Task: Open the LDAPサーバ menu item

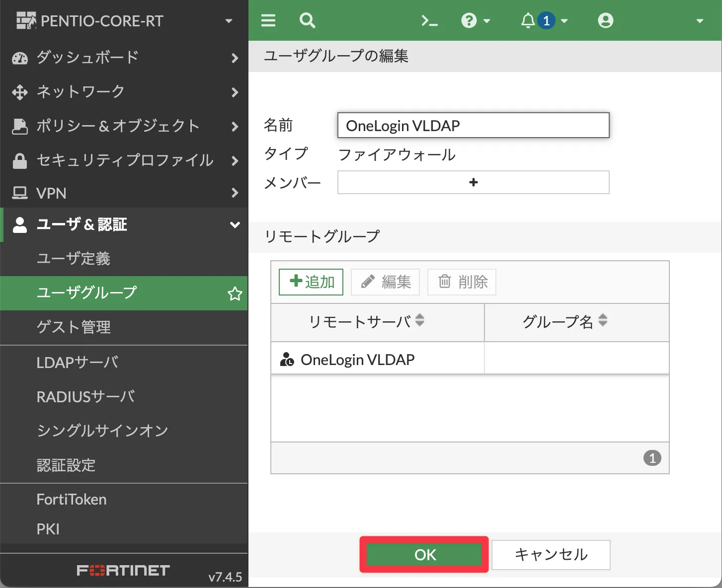Action: 78,363
